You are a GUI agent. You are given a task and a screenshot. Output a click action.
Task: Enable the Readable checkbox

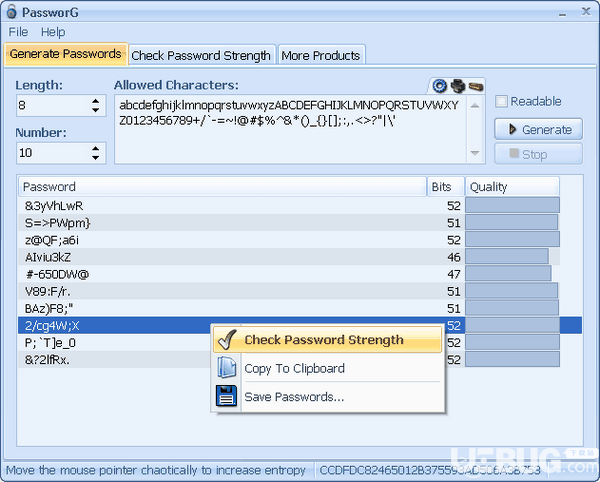[501, 101]
